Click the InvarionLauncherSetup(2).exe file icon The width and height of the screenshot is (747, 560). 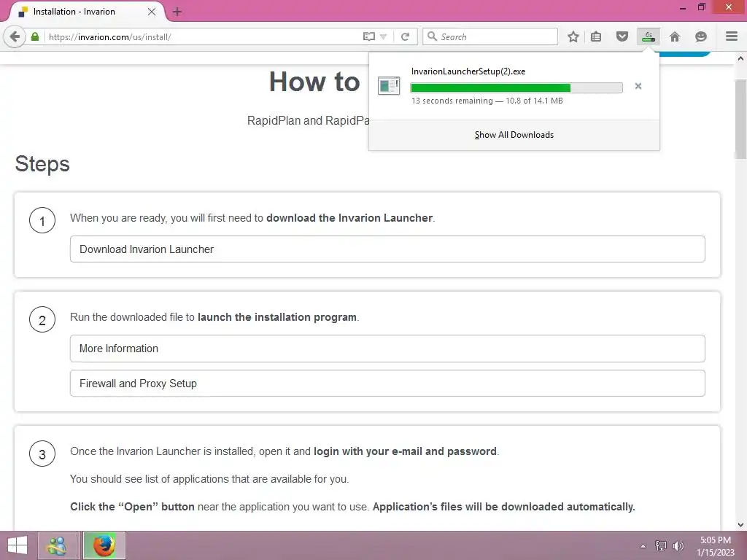point(389,86)
